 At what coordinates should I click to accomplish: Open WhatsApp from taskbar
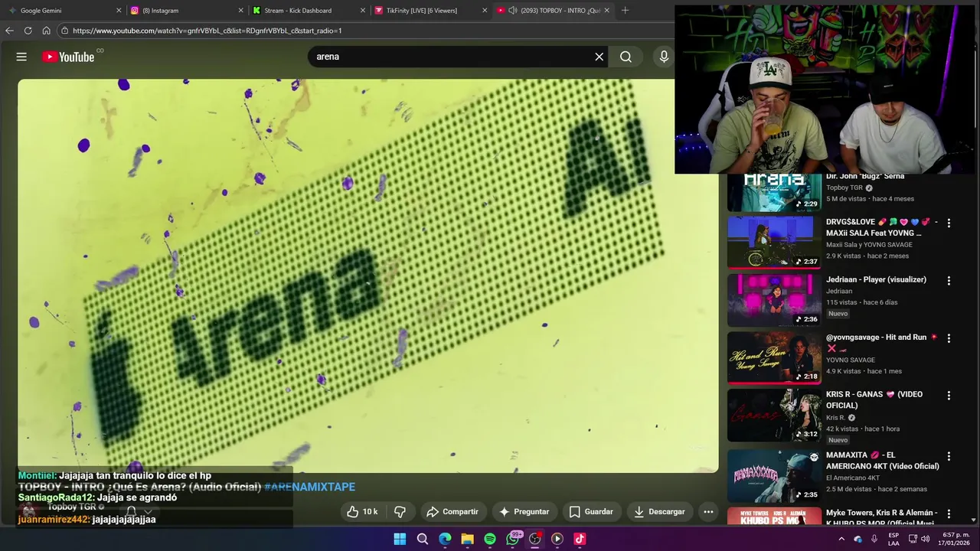[x=512, y=539]
